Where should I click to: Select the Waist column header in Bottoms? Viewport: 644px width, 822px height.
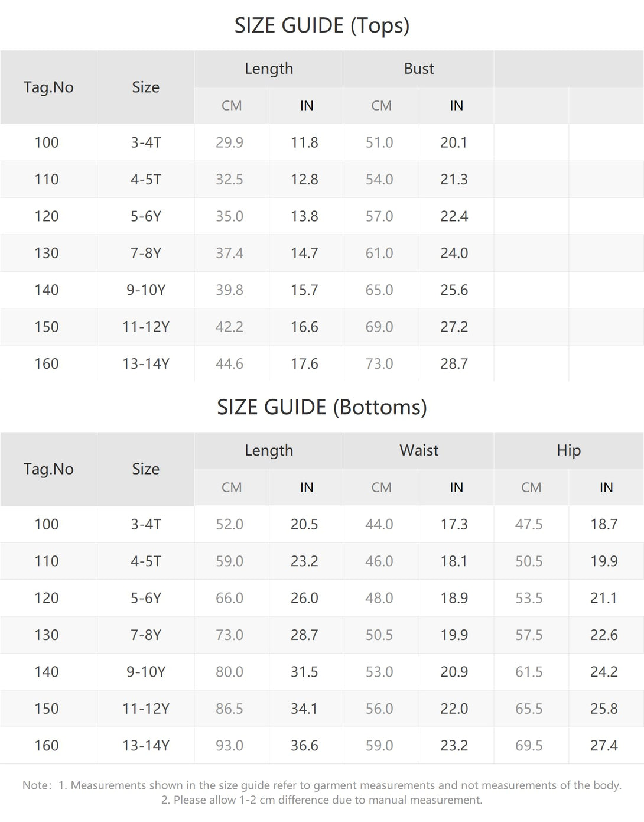point(419,450)
